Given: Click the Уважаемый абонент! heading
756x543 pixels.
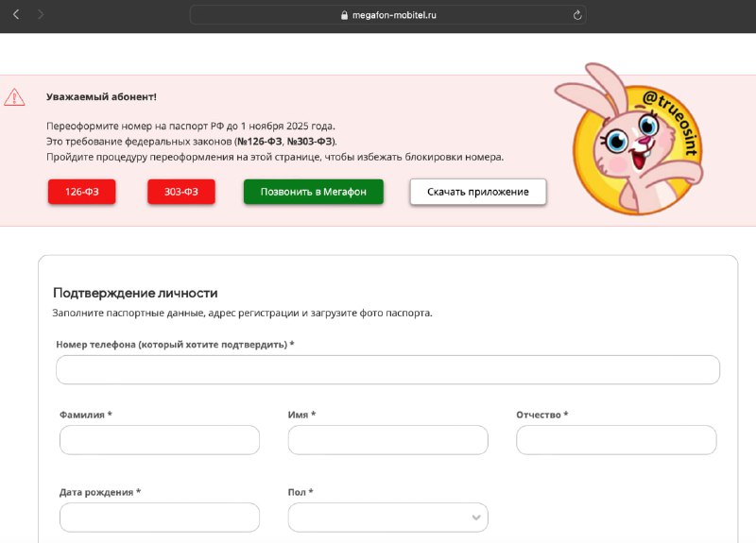Looking at the screenshot, I should 101,97.
